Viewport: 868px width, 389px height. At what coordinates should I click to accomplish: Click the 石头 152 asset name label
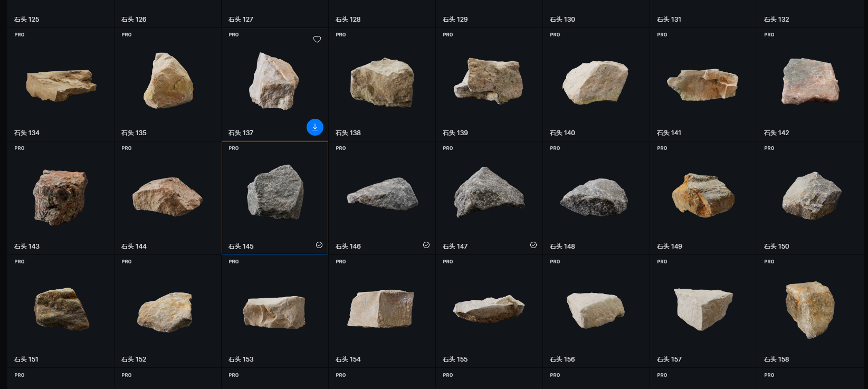(x=133, y=359)
